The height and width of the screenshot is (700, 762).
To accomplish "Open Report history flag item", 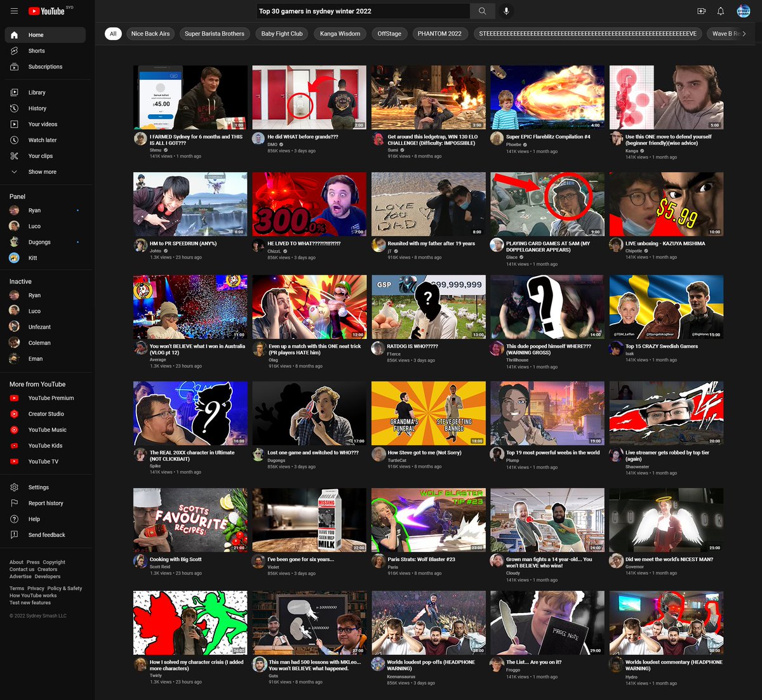I will point(45,503).
